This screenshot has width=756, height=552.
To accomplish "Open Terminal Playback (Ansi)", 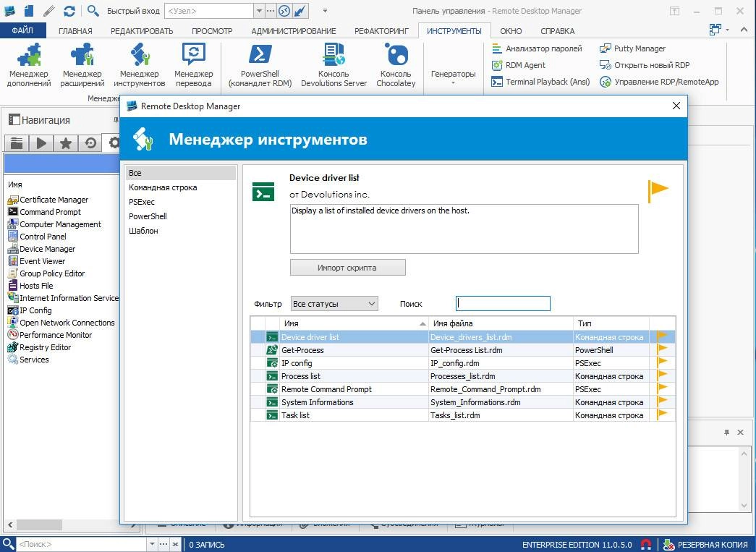I will pos(540,82).
